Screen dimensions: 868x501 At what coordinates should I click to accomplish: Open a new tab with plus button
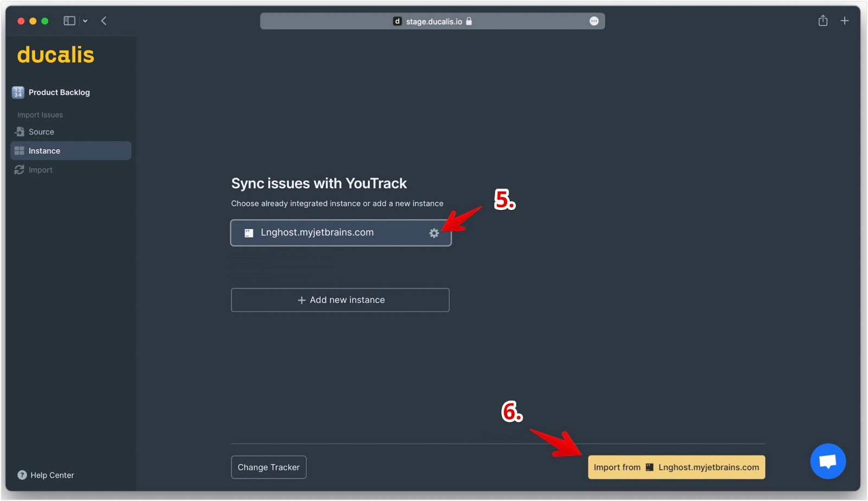click(x=845, y=21)
